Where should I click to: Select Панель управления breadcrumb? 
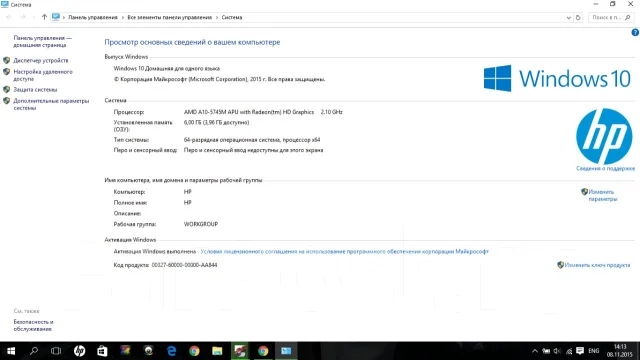[93, 18]
